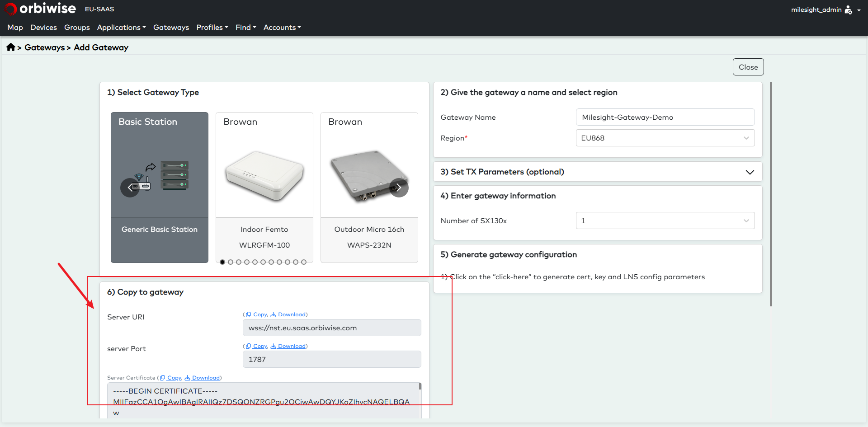Expand the Applications menu

[121, 28]
